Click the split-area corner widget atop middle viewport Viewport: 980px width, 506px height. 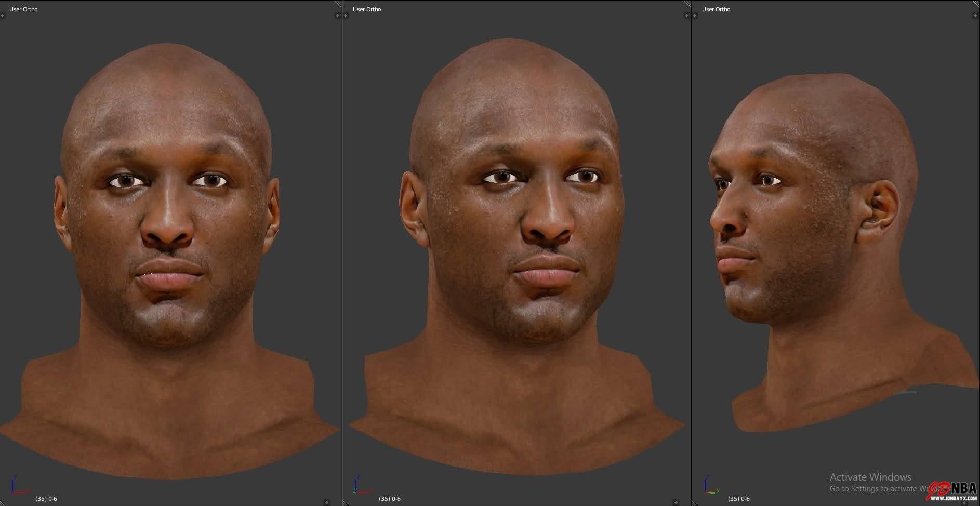[x=687, y=4]
